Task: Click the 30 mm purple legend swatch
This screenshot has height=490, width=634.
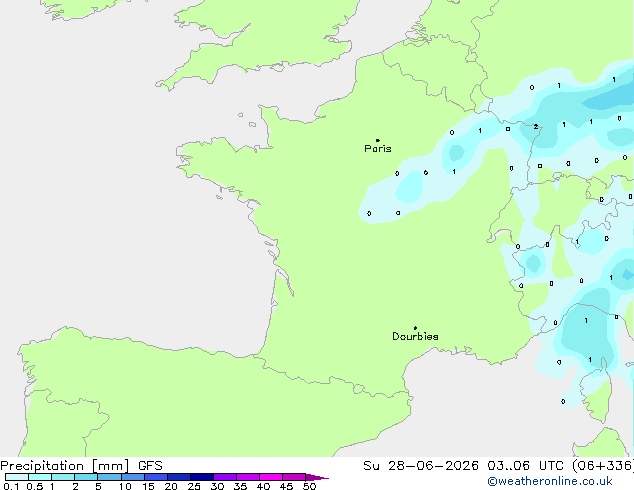Action: click(224, 477)
